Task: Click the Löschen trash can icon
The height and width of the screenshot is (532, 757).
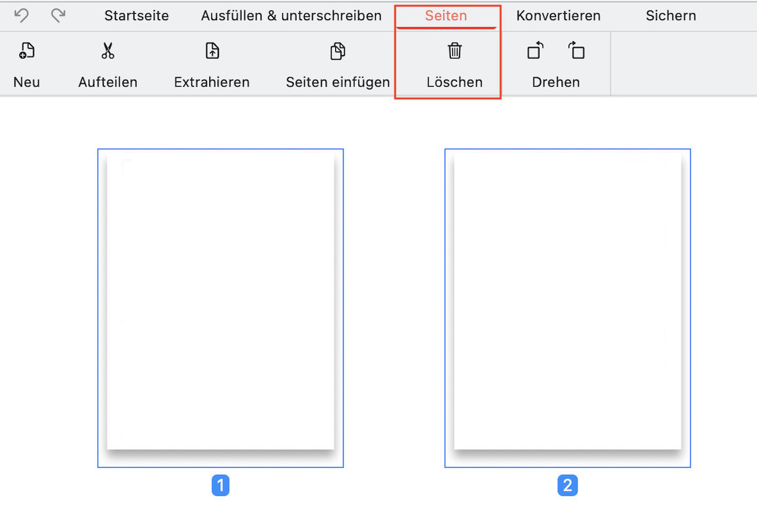Action: [455, 51]
